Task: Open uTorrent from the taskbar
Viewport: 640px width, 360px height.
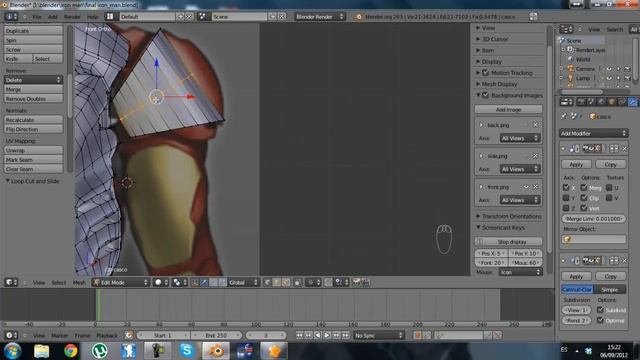Action: pos(99,351)
